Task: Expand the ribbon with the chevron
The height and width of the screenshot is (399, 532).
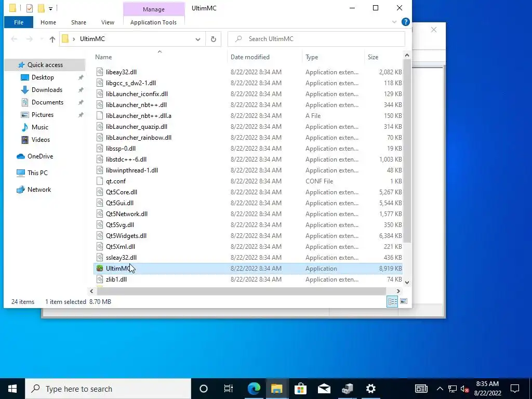Action: pyautogui.click(x=394, y=22)
